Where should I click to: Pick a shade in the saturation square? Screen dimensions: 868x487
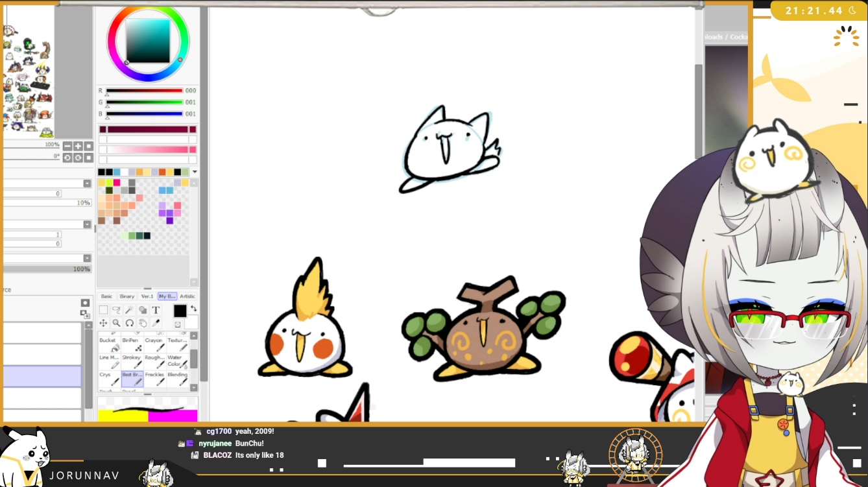(149, 42)
